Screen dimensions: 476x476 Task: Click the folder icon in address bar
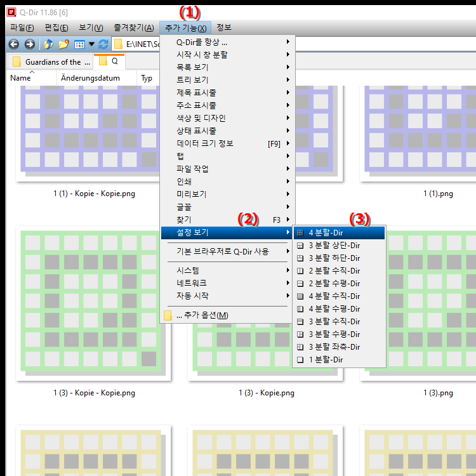(118, 44)
